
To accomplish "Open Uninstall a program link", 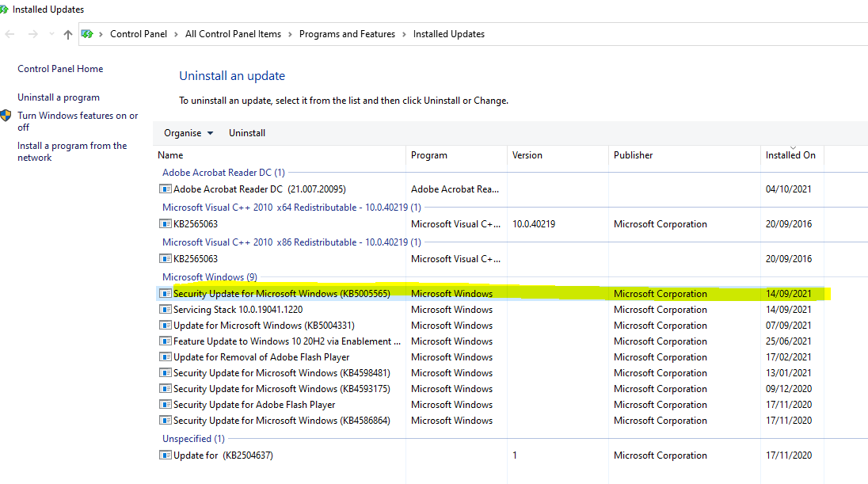I will pos(59,97).
